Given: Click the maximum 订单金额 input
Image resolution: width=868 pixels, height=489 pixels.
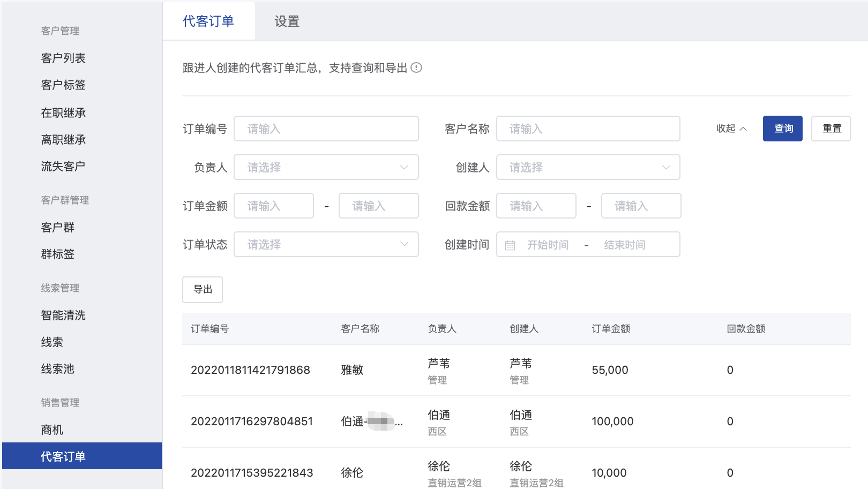Looking at the screenshot, I should (x=379, y=206).
